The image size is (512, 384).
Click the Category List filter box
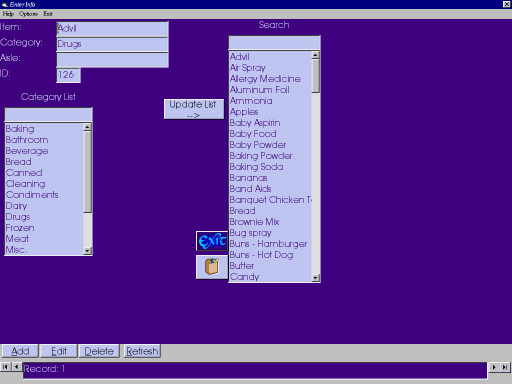[x=48, y=114]
